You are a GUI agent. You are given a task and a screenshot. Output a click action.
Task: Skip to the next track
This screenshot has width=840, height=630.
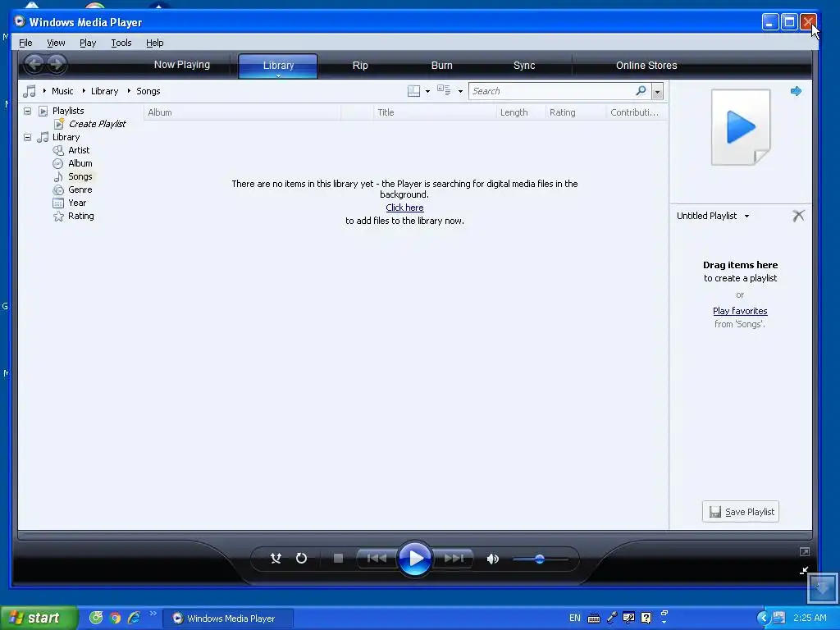click(x=453, y=558)
